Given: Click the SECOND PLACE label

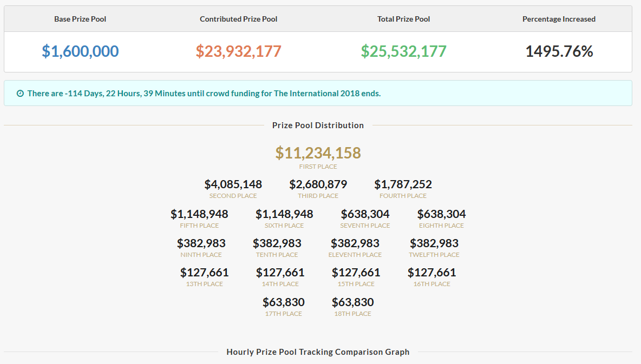Looking at the screenshot, I should pyautogui.click(x=233, y=196).
